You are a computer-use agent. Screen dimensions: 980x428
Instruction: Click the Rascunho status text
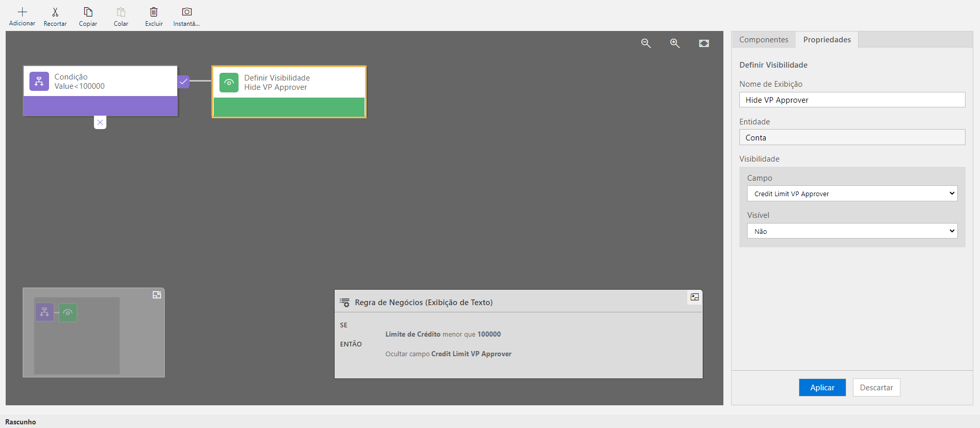coord(21,422)
